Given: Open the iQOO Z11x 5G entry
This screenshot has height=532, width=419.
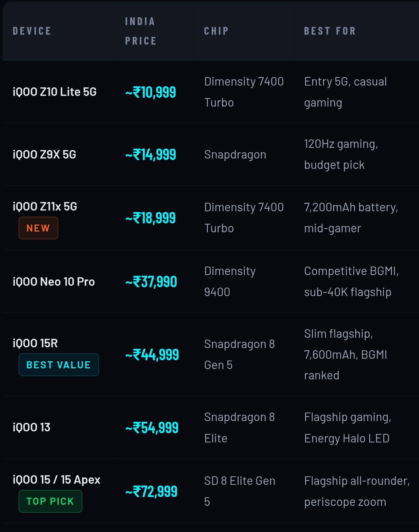Looking at the screenshot, I should click(x=45, y=206).
